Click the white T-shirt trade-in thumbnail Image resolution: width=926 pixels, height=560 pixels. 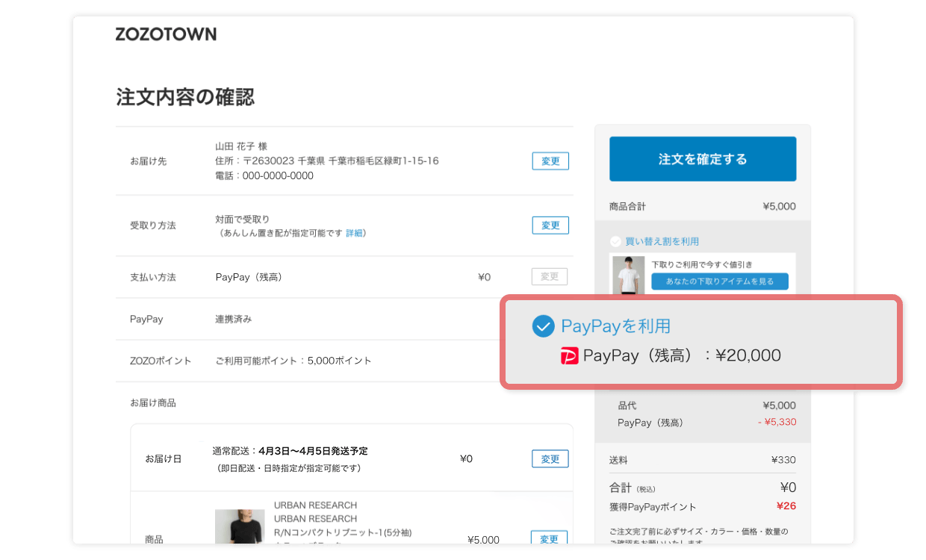(x=628, y=275)
